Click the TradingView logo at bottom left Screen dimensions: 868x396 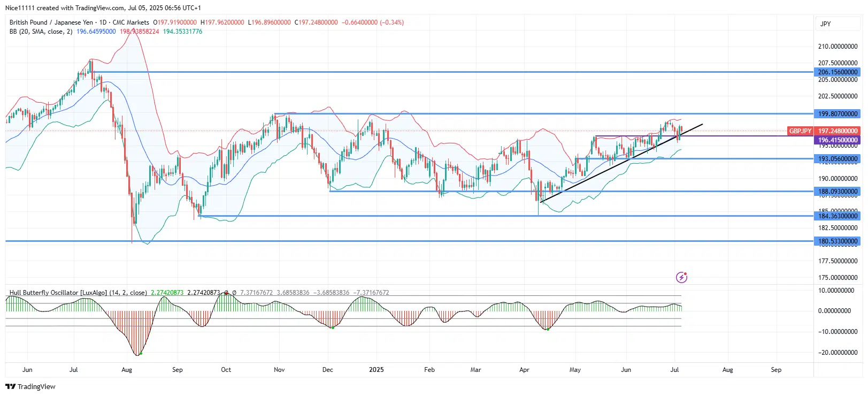tap(30, 386)
